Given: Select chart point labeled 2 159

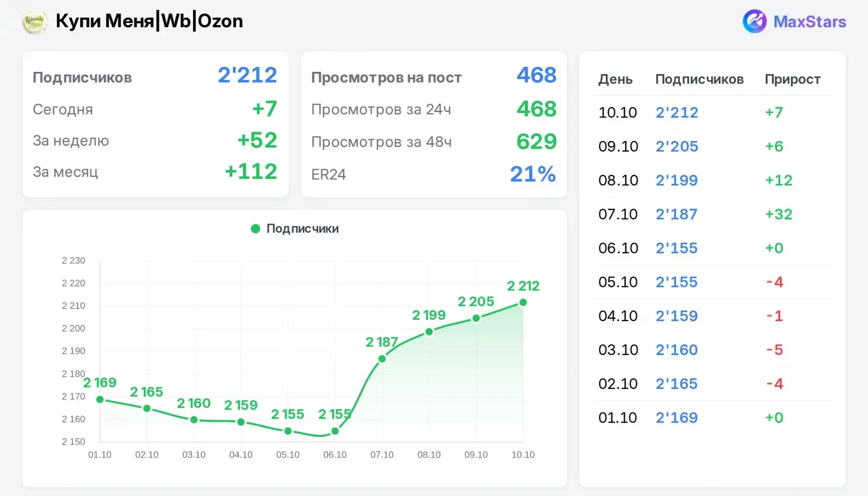Looking at the screenshot, I should pos(241,422).
